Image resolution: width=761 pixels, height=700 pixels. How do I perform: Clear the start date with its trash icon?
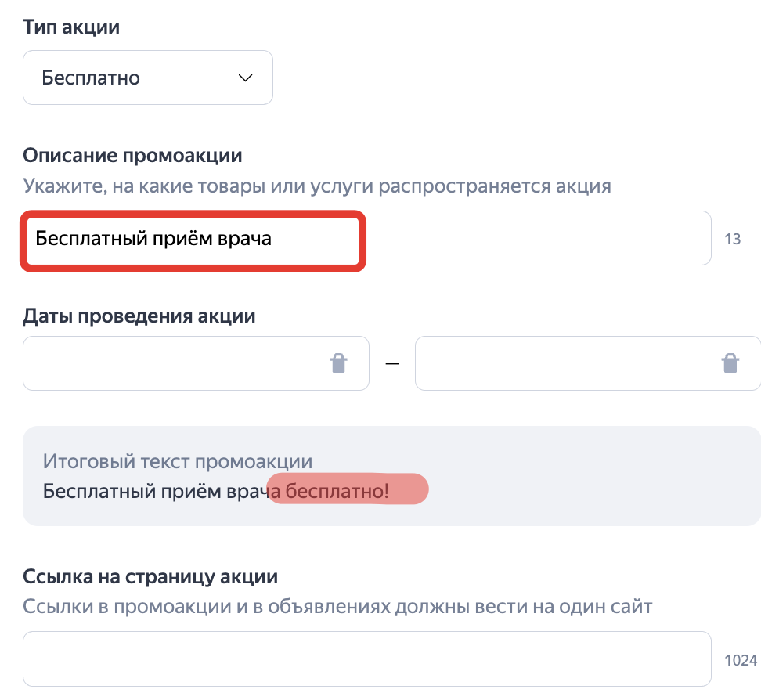[x=338, y=363]
